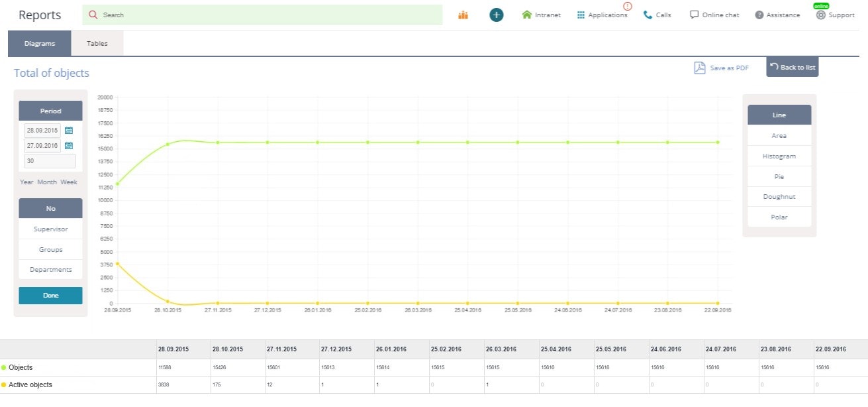Switch to the Tables tab
This screenshot has width=868, height=407.
97,42
